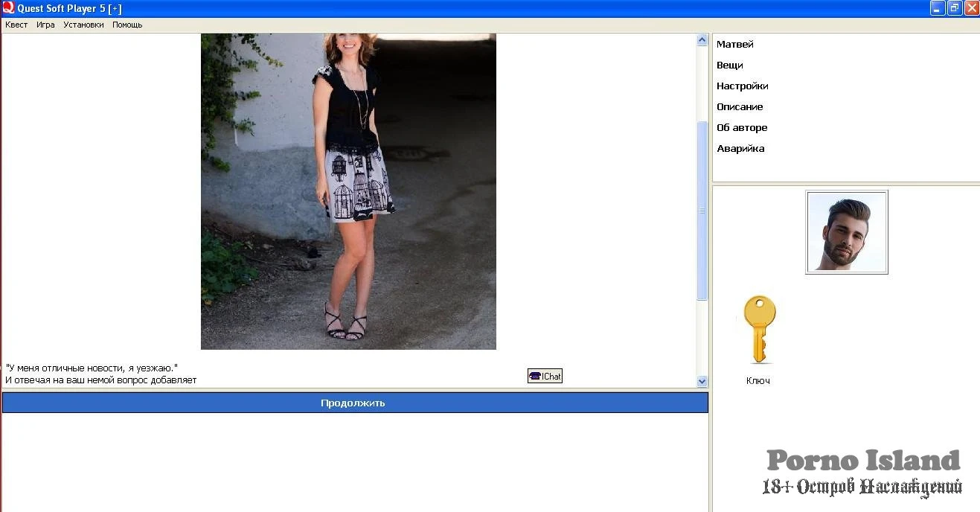Open the Помощь menu
Viewport: 980px width, 512px height.
(127, 25)
